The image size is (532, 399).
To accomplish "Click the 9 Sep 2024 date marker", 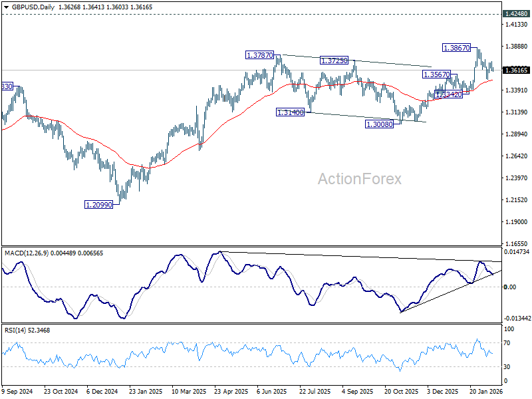I will click(x=18, y=391).
